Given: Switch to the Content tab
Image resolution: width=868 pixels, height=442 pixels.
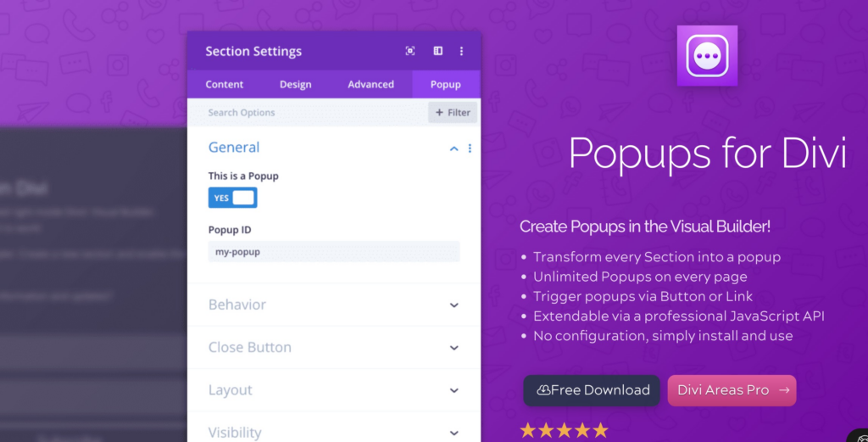Looking at the screenshot, I should tap(224, 84).
